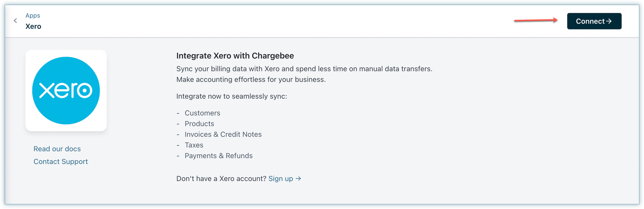Select the Payments & Refunds list item
The width and height of the screenshot is (644, 209).
pos(219,156)
